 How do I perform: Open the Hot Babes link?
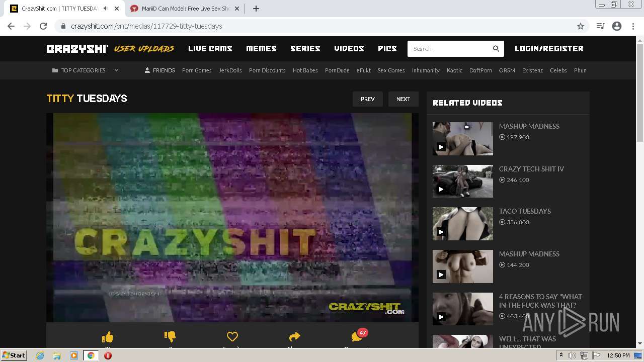coord(305,70)
